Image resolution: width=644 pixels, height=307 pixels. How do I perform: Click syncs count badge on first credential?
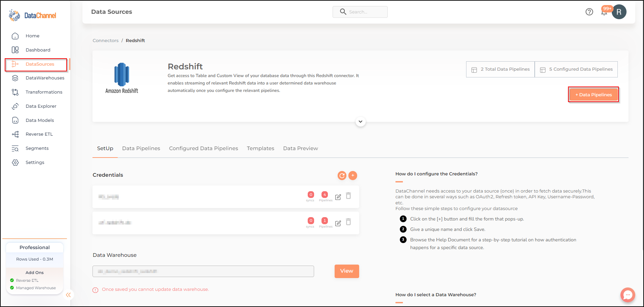coord(311,195)
